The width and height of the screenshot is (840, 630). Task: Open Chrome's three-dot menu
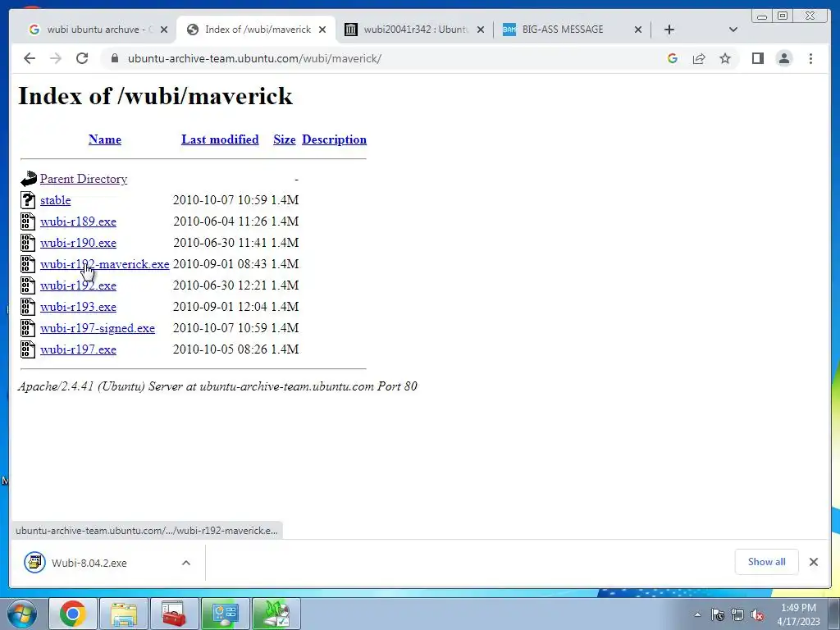tap(810, 58)
